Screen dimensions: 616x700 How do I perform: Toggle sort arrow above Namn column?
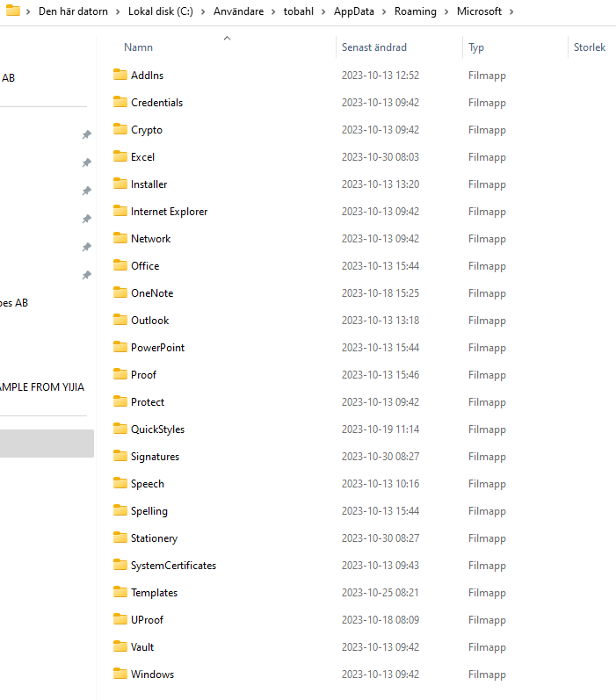tap(227, 39)
